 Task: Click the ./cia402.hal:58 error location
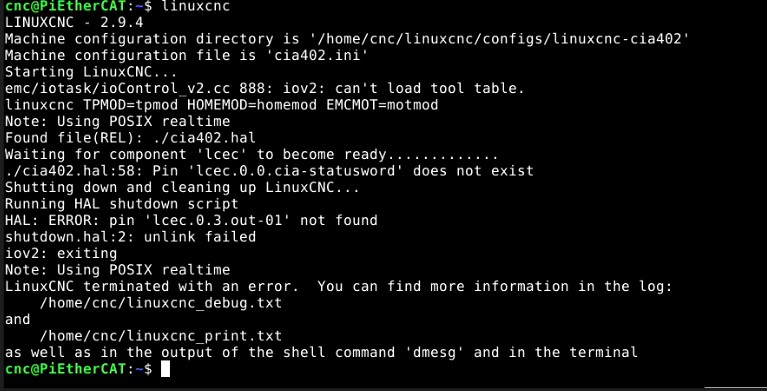tap(74, 171)
